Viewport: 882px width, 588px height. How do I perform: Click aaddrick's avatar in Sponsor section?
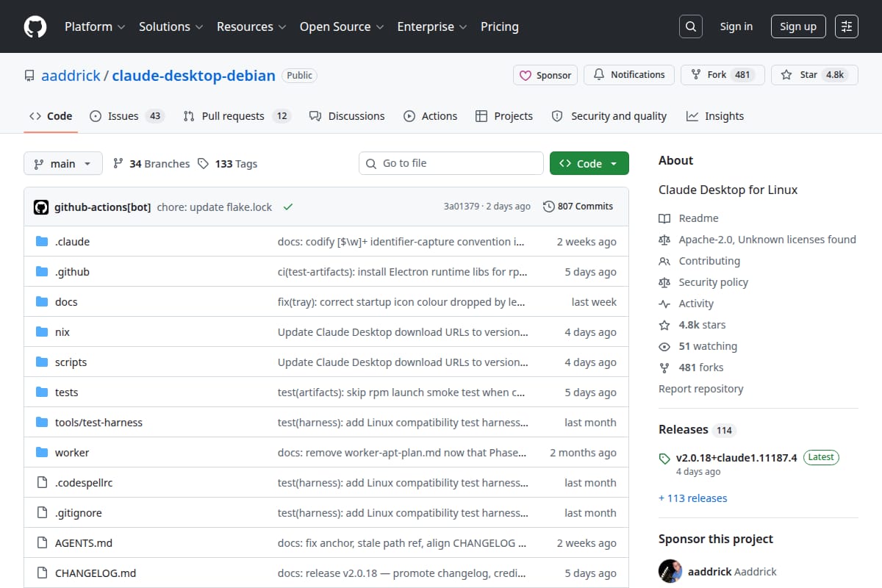click(670, 571)
